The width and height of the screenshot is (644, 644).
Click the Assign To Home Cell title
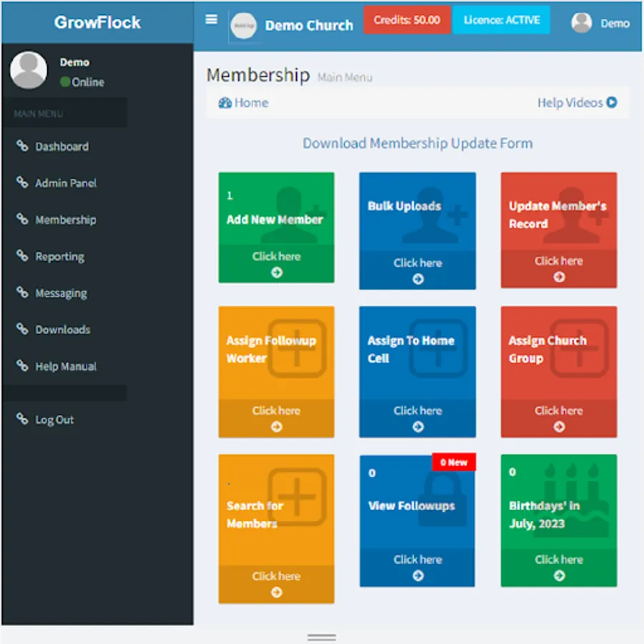[411, 349]
